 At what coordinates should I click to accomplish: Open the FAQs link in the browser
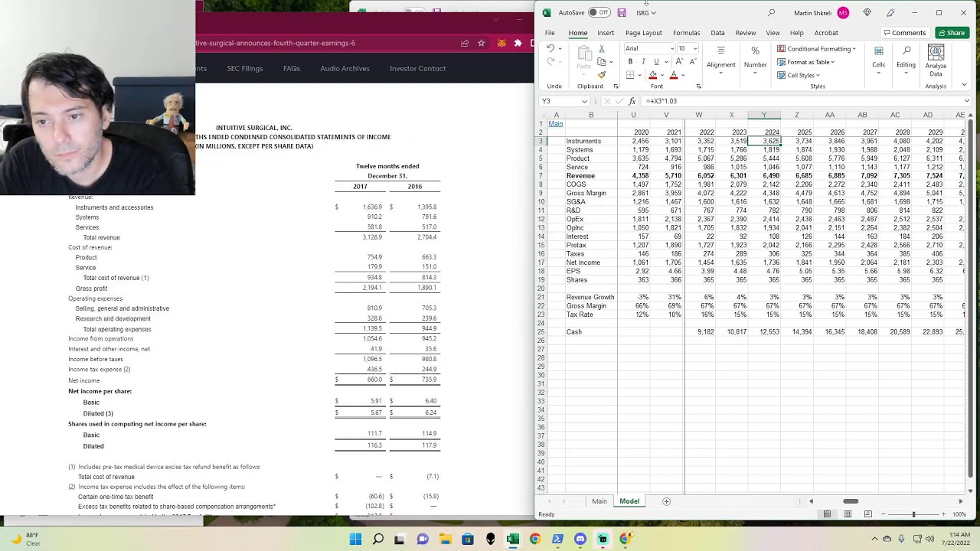[292, 69]
